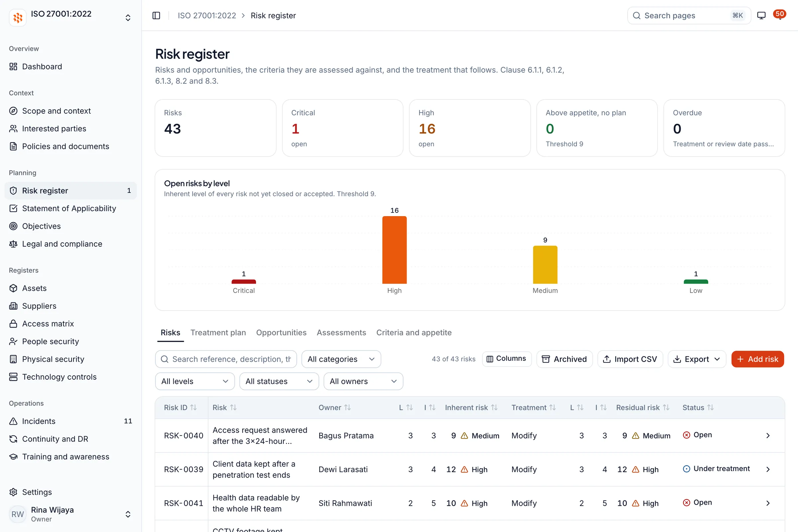Toggle the sidebar panel icon

pos(156,16)
